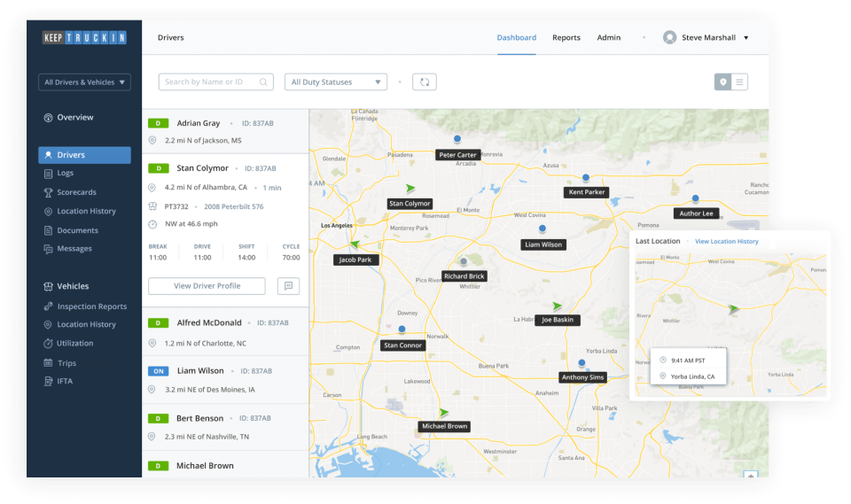Viewport: 851px width, 504px height.
Task: Switch to list view toggle
Action: (x=740, y=82)
